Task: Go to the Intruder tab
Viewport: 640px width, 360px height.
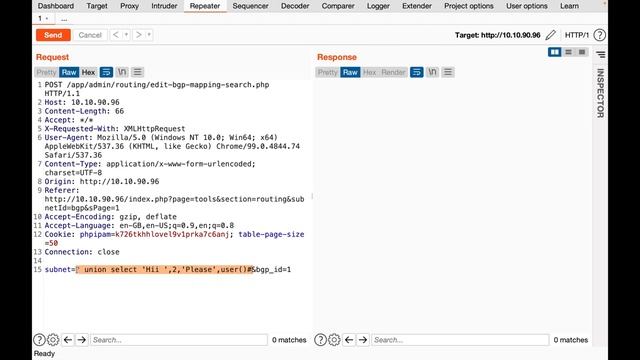Action: tap(164, 6)
